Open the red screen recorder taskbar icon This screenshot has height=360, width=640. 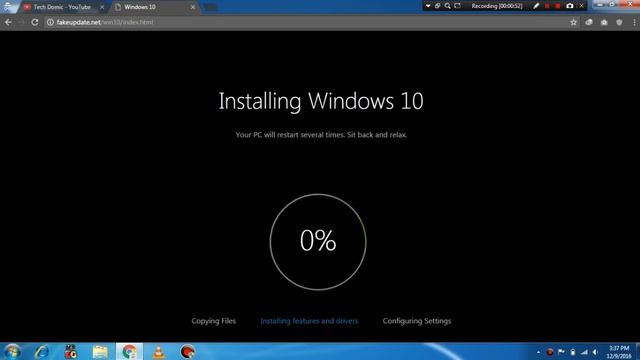pyautogui.click(x=187, y=352)
